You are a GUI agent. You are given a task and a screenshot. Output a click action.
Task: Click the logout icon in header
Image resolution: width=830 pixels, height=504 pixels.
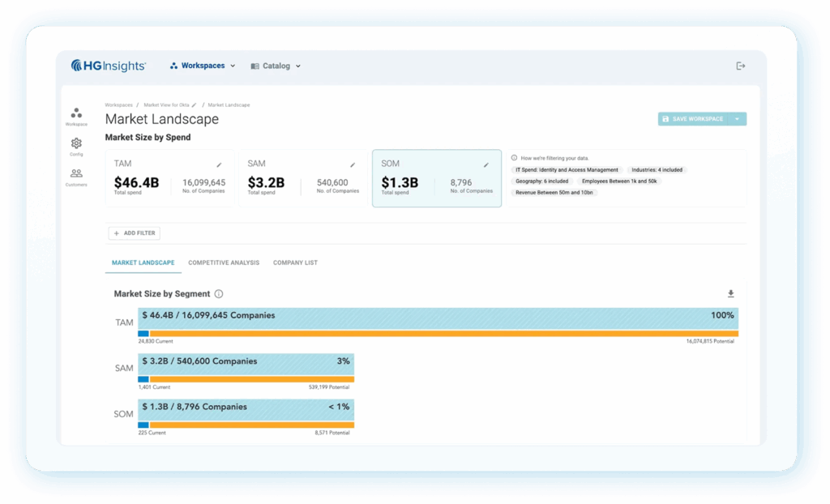tap(740, 66)
